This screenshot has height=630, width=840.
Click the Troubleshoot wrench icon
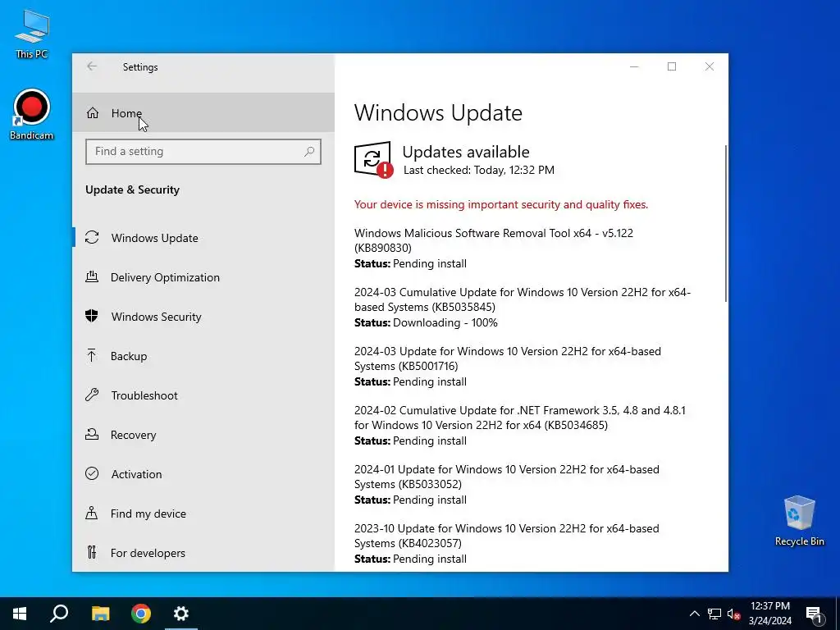tap(92, 395)
